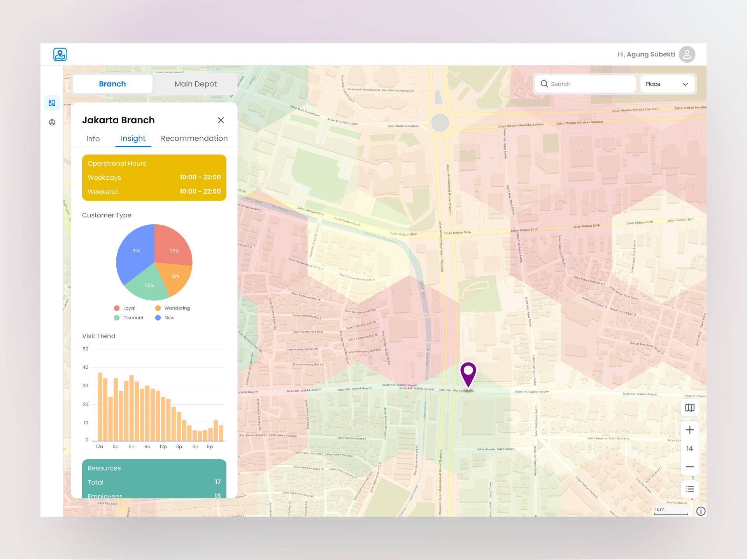Open the account avatar next to Agung Subekti
This screenshot has height=560, width=747.
point(687,54)
